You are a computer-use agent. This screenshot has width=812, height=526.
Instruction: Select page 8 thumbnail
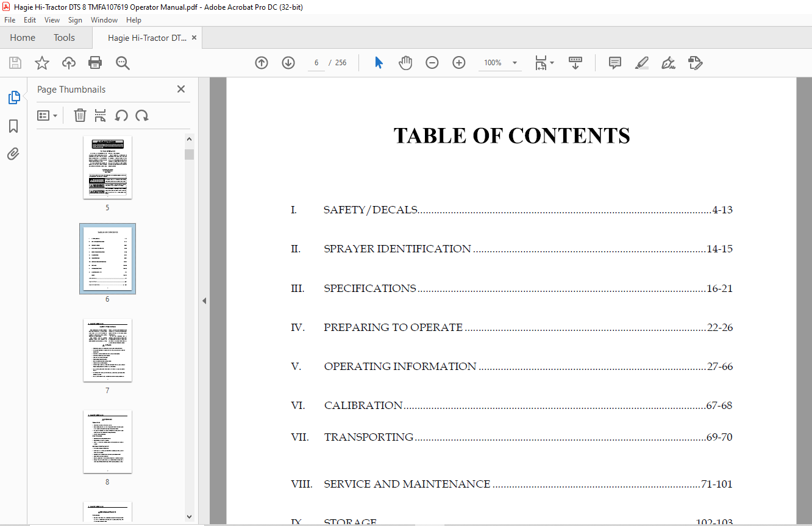tap(107, 441)
